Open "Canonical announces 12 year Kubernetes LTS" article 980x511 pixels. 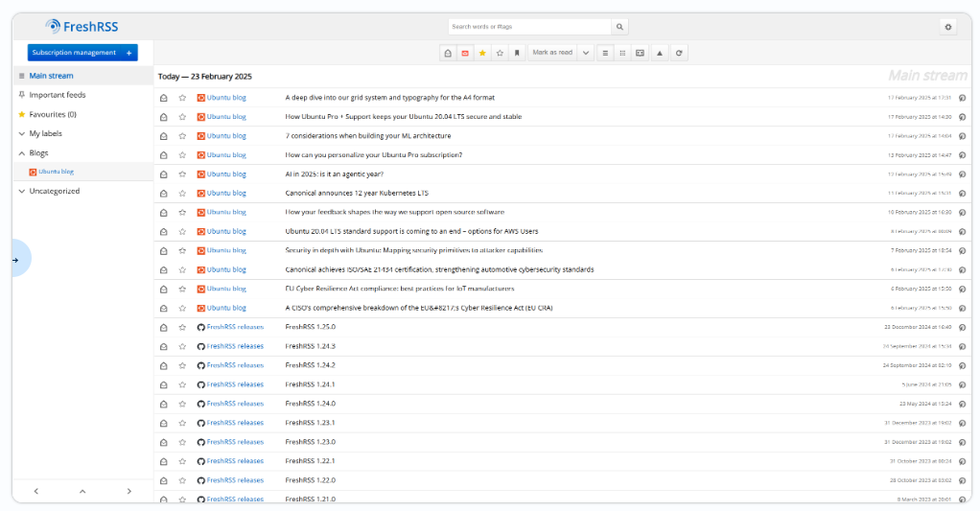click(357, 193)
